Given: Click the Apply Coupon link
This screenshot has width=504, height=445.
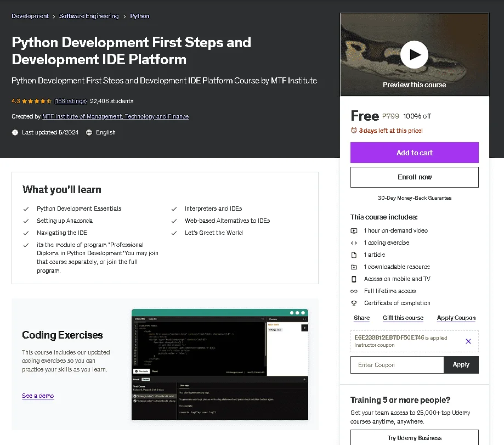Looking at the screenshot, I should point(456,318).
